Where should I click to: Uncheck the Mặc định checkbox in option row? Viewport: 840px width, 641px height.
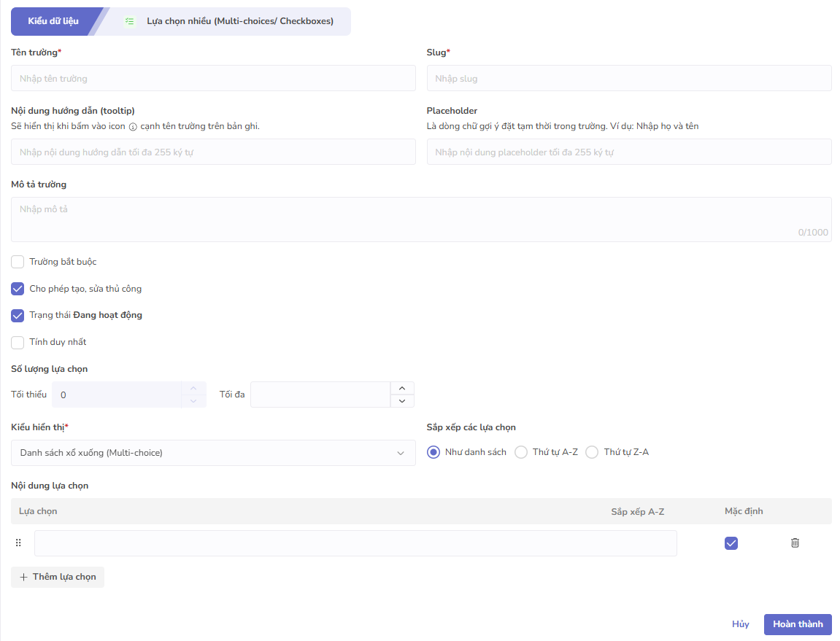(731, 543)
